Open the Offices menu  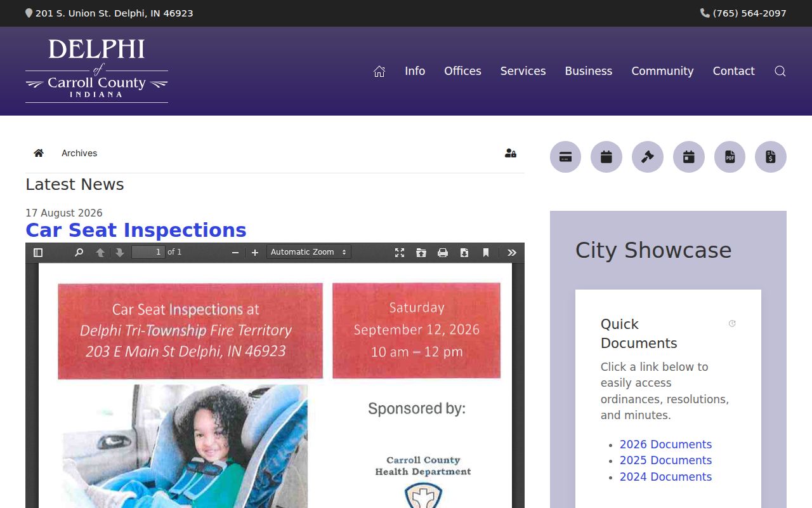coord(462,71)
